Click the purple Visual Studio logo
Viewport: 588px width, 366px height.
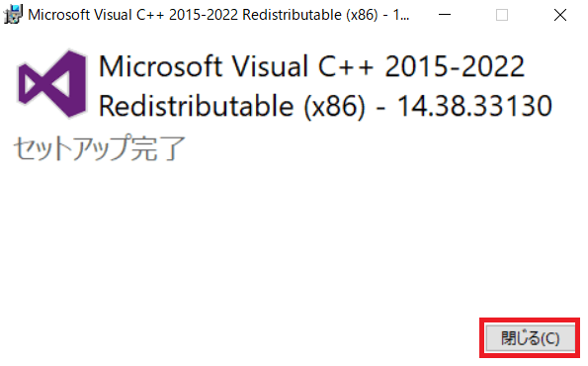[x=52, y=84]
